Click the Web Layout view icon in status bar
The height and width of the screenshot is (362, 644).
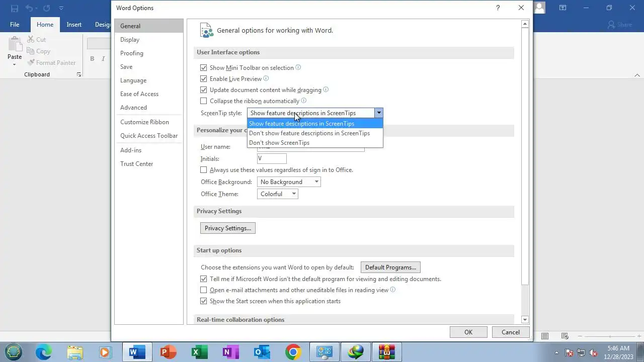tap(565, 336)
